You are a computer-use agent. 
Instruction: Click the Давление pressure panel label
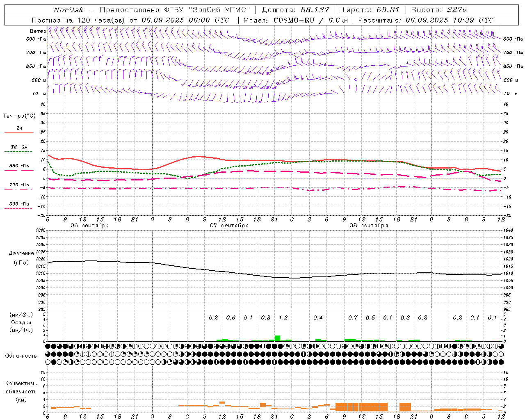[21, 253]
